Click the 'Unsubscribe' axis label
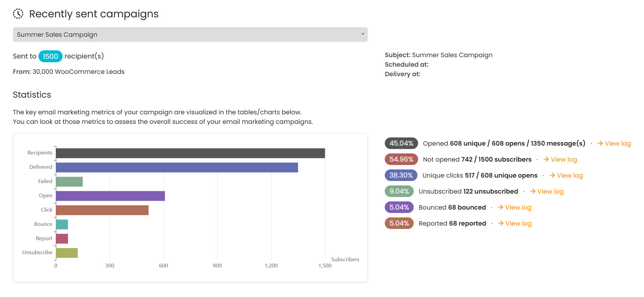The width and height of the screenshot is (644, 297). click(x=37, y=252)
